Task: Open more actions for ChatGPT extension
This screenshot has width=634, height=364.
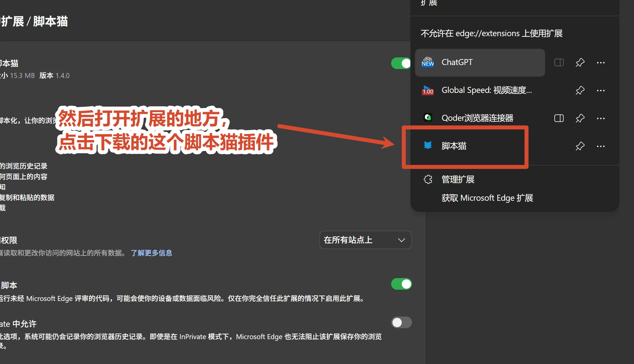Action: (x=601, y=62)
